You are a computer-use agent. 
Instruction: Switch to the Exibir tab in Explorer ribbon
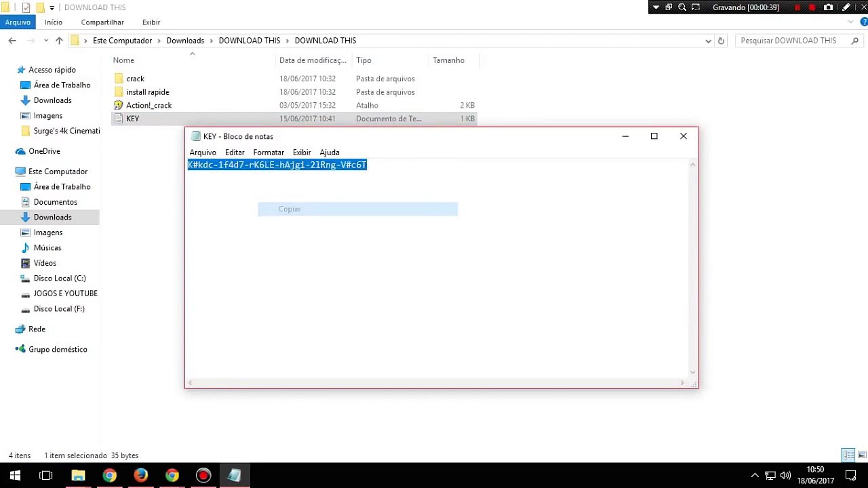(x=151, y=22)
